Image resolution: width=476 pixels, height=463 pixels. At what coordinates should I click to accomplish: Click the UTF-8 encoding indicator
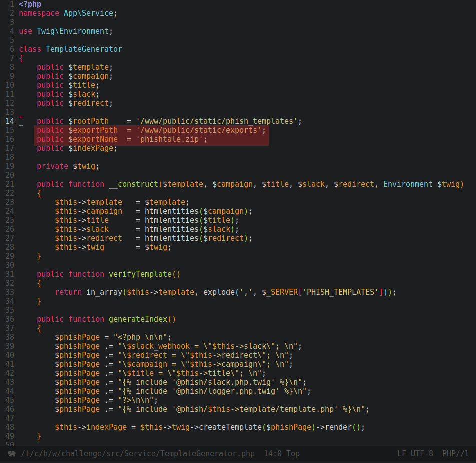click(x=422, y=453)
